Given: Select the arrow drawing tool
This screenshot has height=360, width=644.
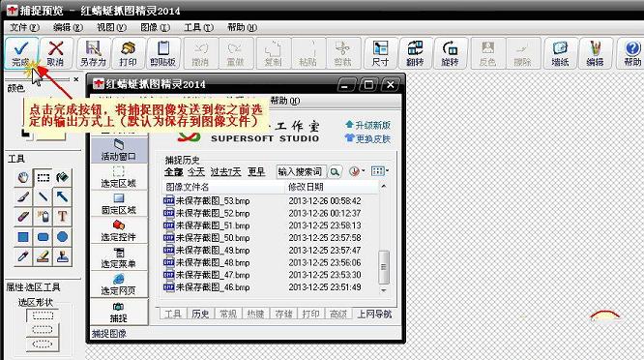Looking at the screenshot, I should (63, 197).
